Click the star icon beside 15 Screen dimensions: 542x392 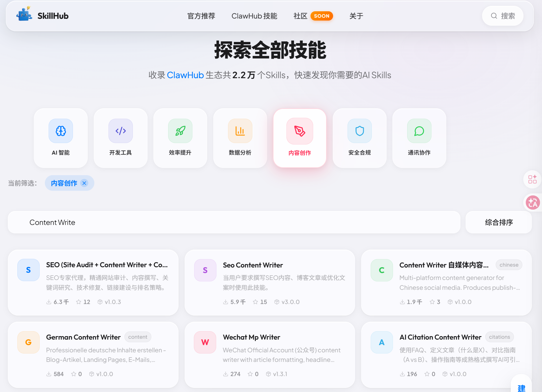(x=255, y=302)
